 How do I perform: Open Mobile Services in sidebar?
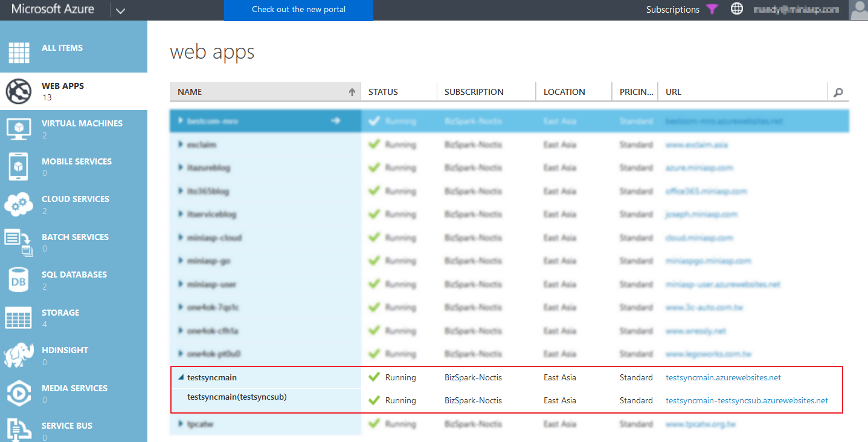(74, 167)
